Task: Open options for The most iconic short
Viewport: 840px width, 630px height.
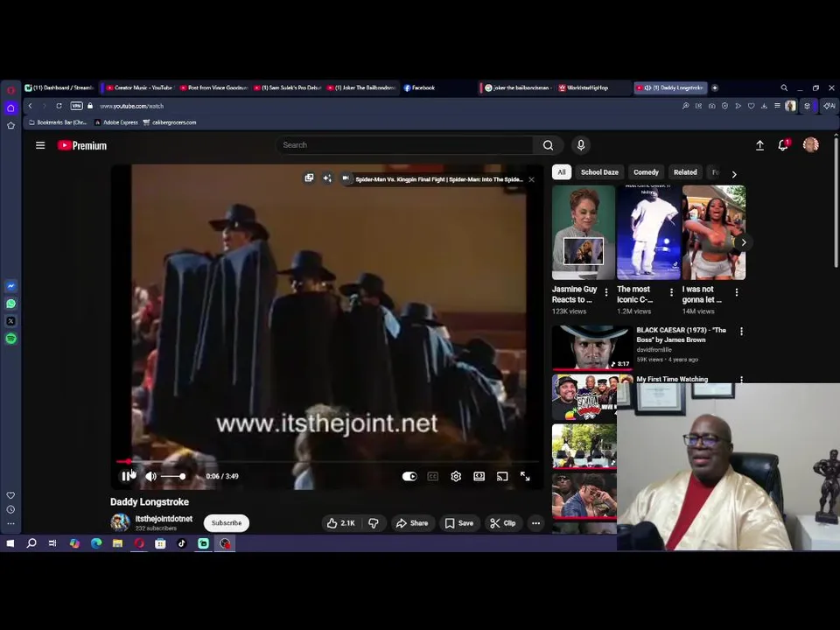Action: coord(671,292)
